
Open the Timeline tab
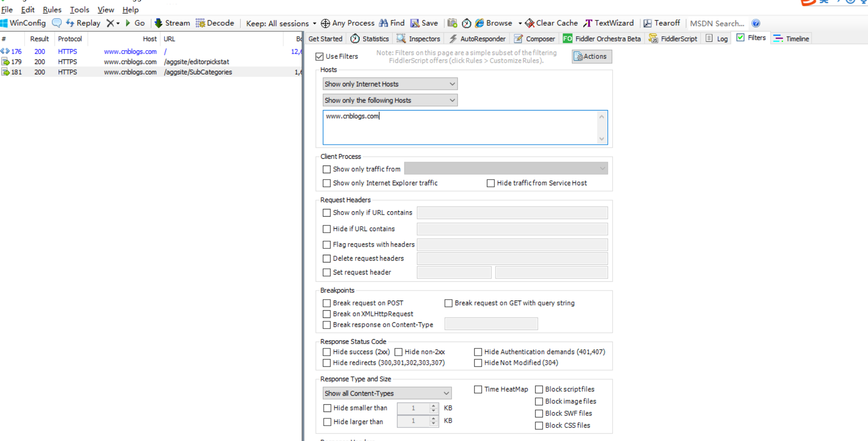point(791,39)
